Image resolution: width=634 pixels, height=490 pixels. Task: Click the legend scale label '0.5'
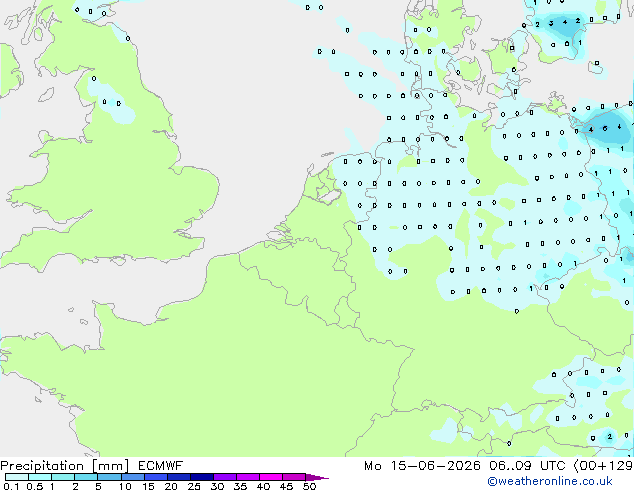(x=35, y=486)
